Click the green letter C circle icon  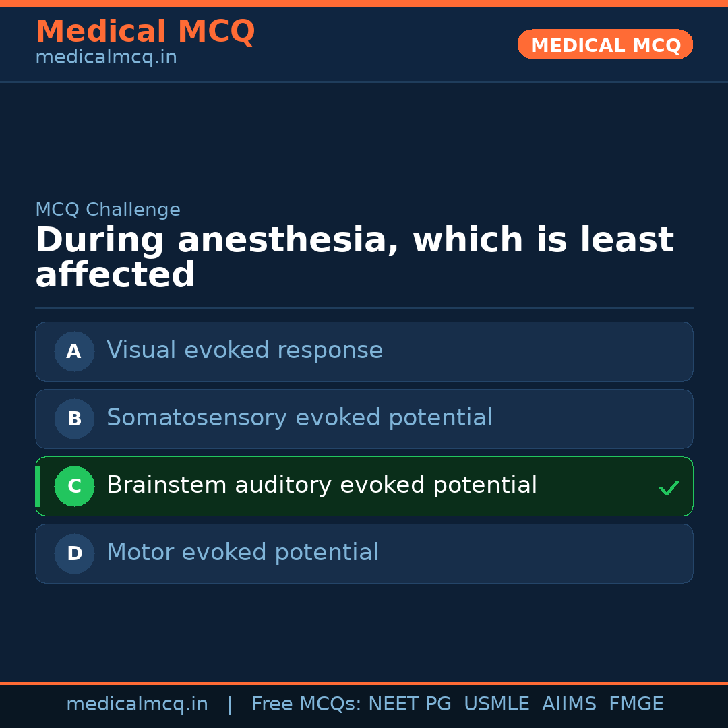coord(74,486)
